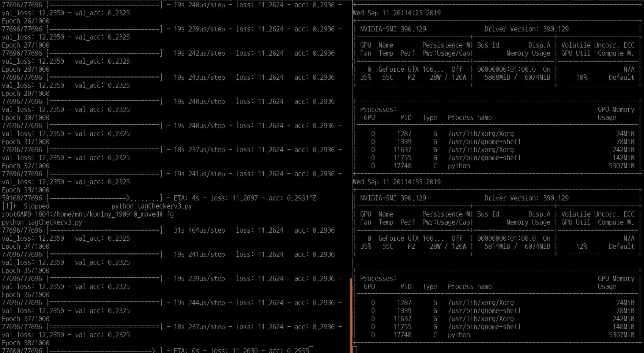Click the partial 59168/77696 progress bar
The height and width of the screenshot is (353, 644).
click(104, 198)
